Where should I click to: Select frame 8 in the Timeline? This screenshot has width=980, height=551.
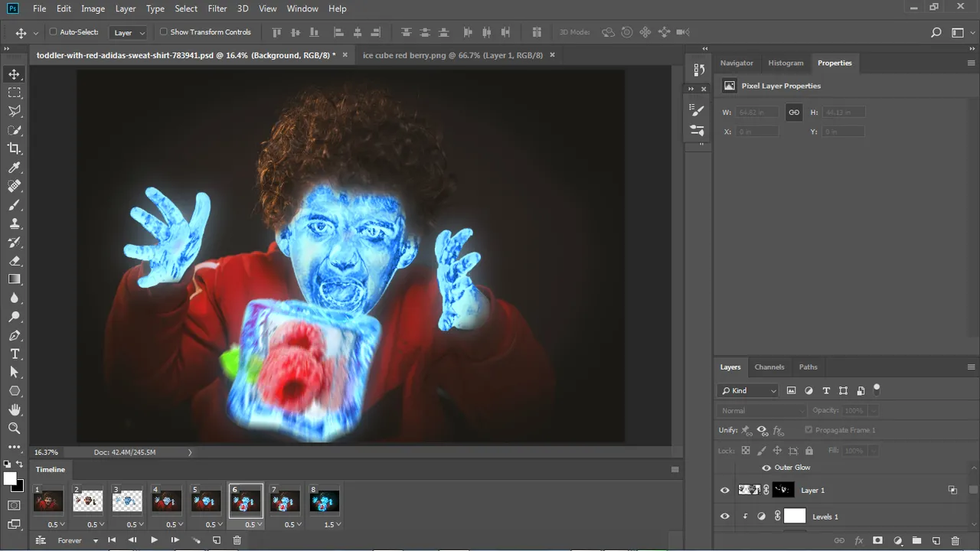click(x=324, y=501)
